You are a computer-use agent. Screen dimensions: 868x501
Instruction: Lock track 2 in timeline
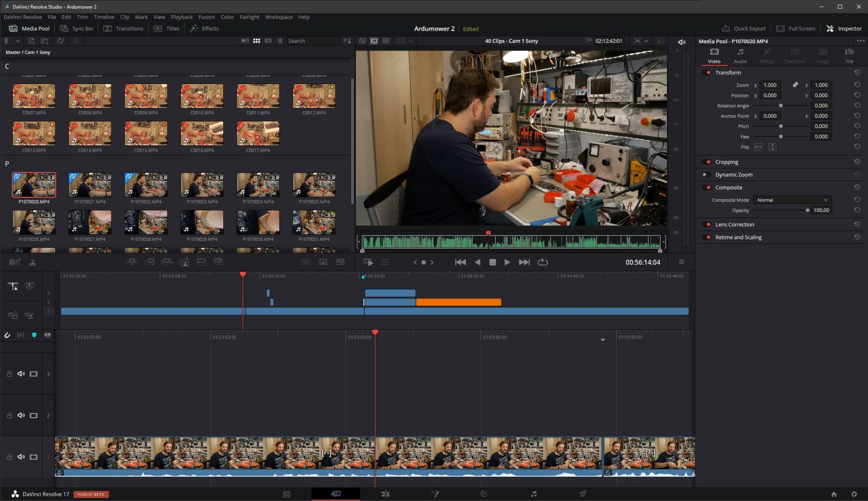(x=9, y=416)
